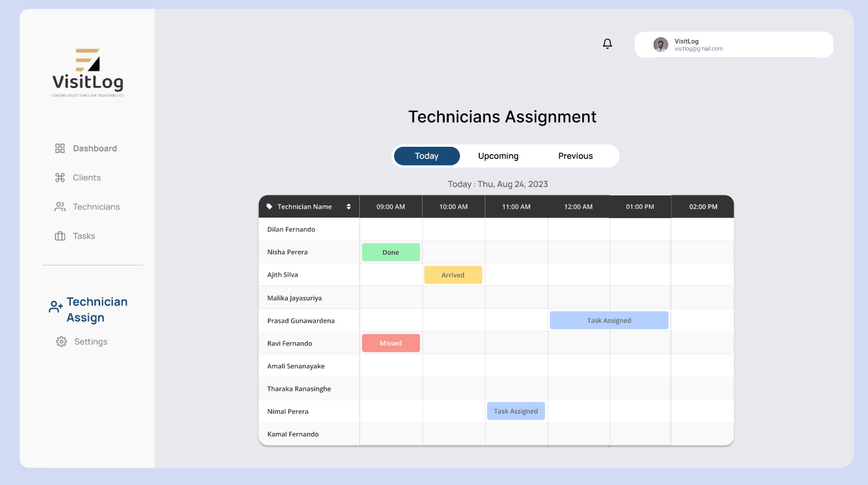Image resolution: width=868 pixels, height=485 pixels.
Task: Select technician Nimal Perera name
Action: (x=288, y=412)
